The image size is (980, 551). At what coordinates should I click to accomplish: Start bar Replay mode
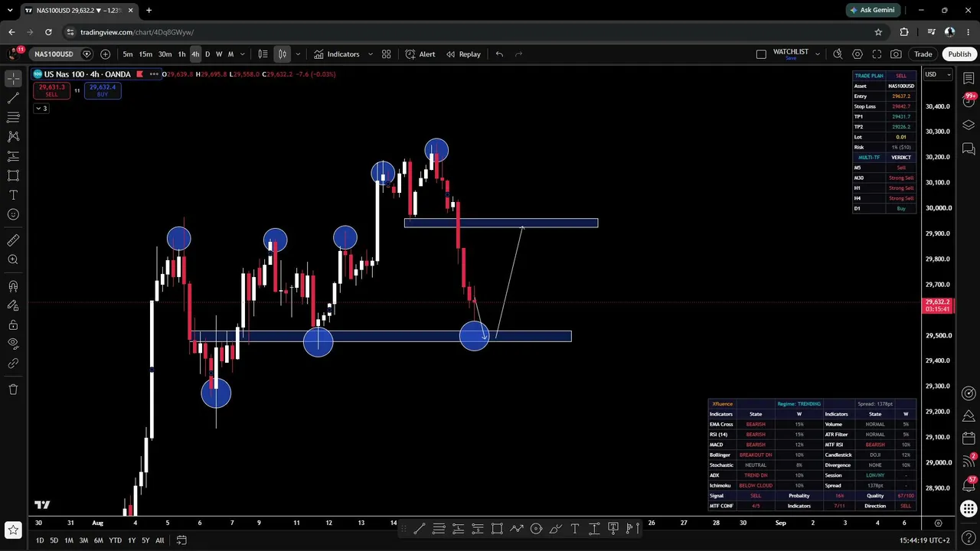(x=463, y=54)
